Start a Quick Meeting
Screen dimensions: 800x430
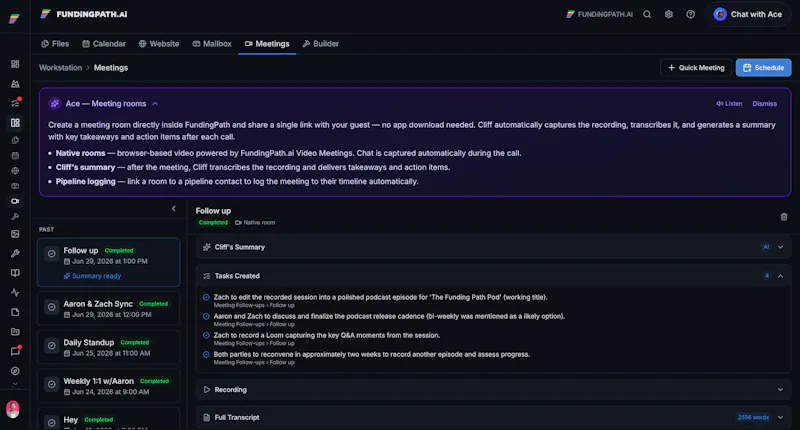pos(696,68)
